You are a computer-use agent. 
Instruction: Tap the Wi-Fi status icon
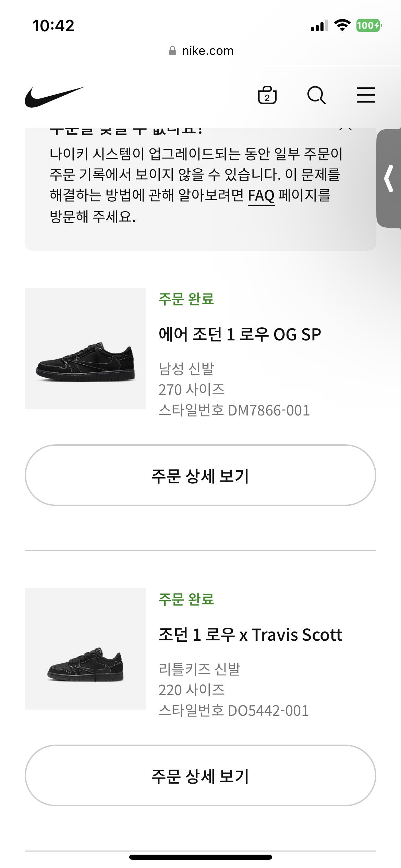click(342, 25)
